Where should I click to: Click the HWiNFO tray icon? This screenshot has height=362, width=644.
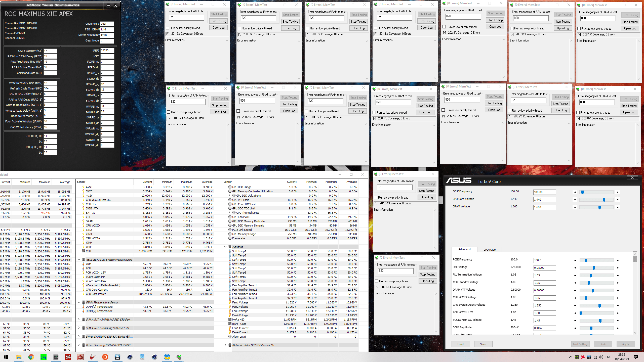coord(589,357)
